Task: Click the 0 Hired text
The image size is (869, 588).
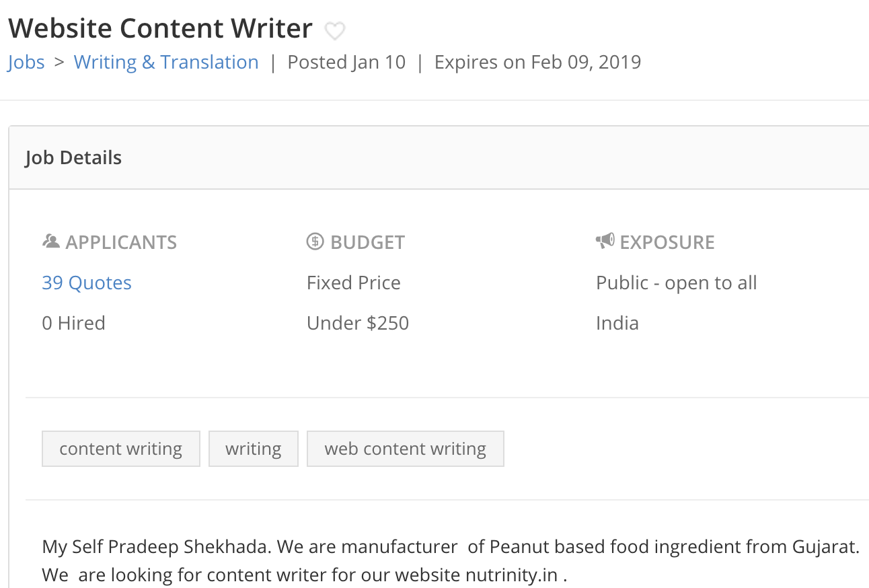Action: 73,323
